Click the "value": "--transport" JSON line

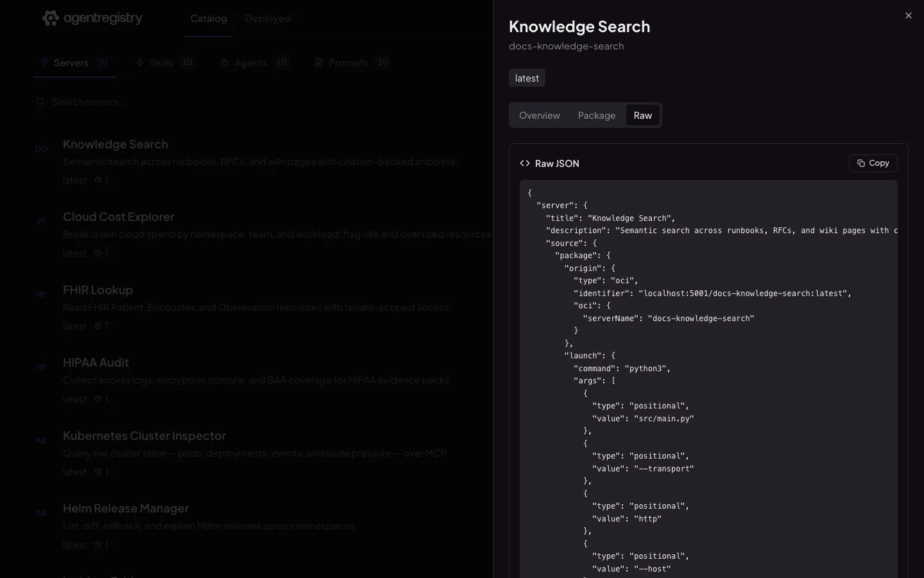643,468
